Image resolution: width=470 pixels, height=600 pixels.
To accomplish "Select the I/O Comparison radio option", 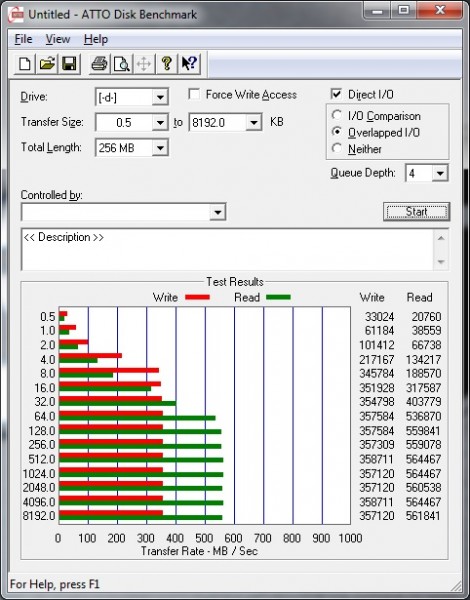I will tap(337, 115).
